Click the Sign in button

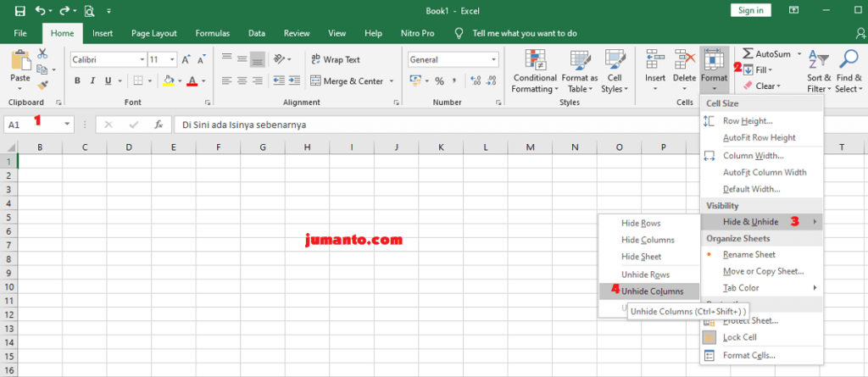pyautogui.click(x=751, y=10)
